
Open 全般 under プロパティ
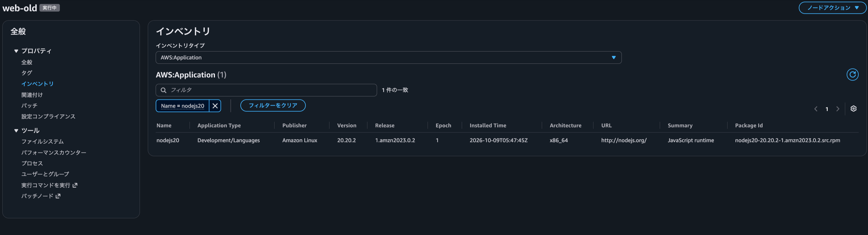click(27, 62)
